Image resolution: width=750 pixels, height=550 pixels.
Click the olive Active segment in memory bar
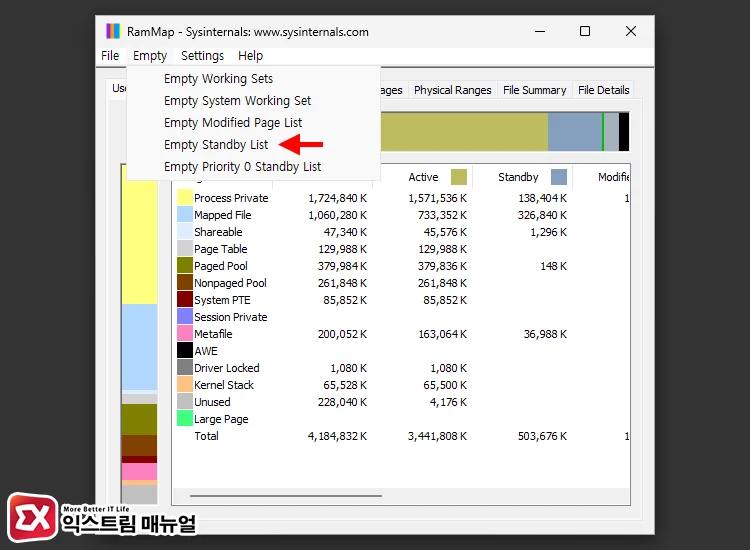point(464,132)
